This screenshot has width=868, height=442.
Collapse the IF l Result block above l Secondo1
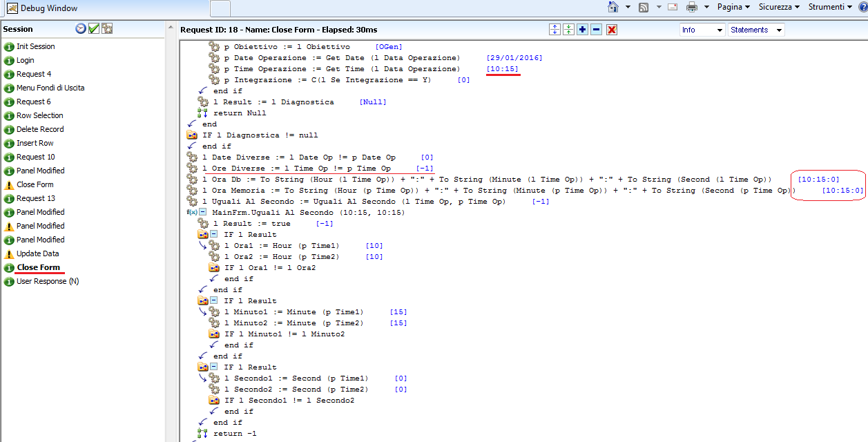point(214,367)
